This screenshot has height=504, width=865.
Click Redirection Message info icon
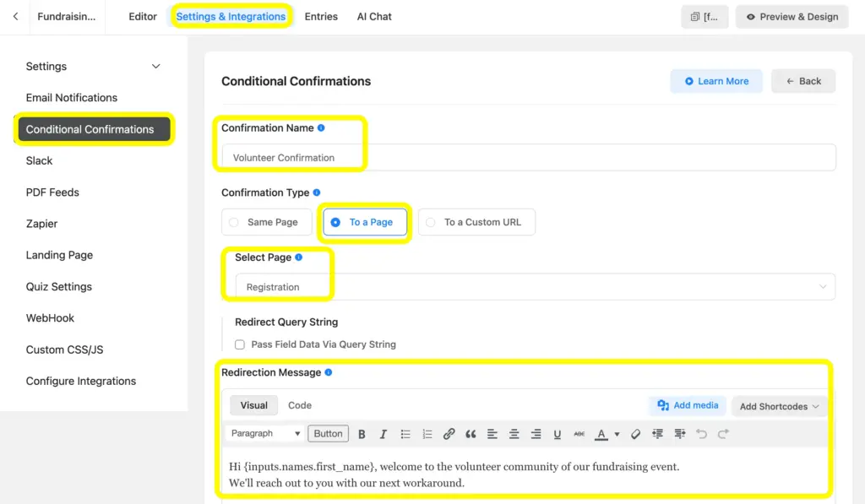tap(329, 372)
